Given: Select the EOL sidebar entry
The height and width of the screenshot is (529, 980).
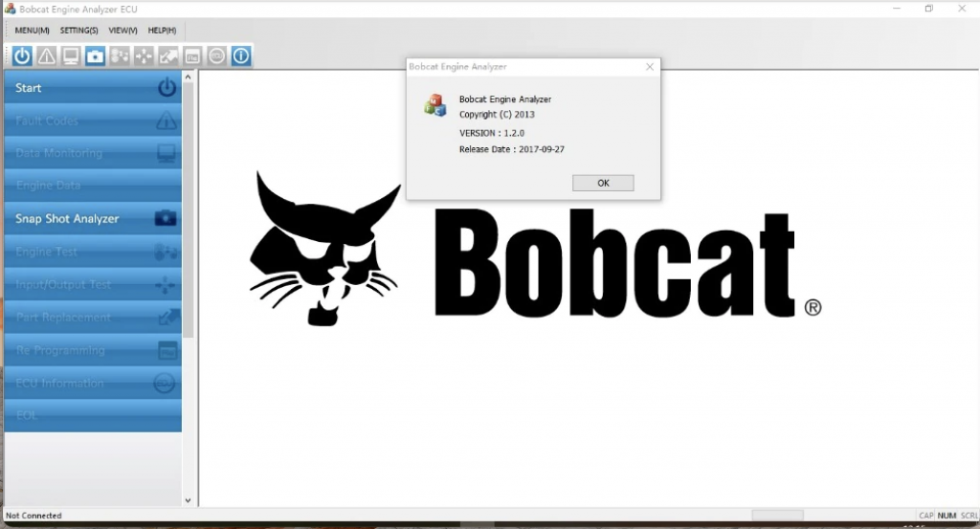Looking at the screenshot, I should click(x=93, y=415).
